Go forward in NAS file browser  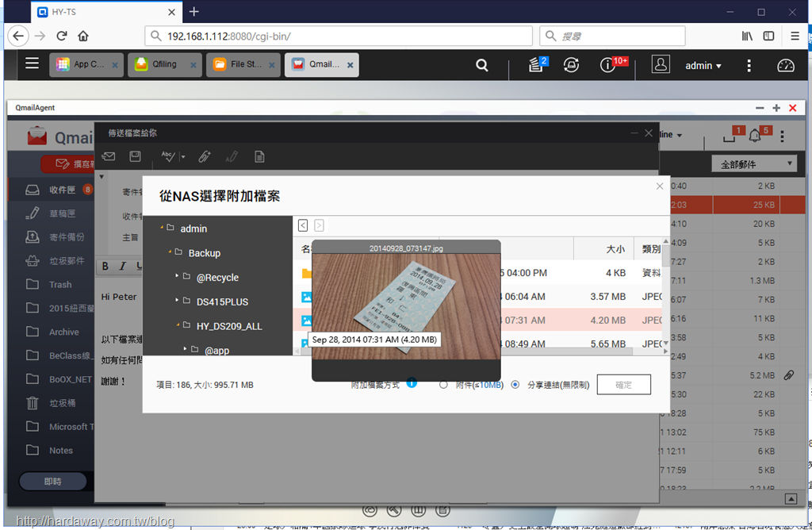point(319,225)
